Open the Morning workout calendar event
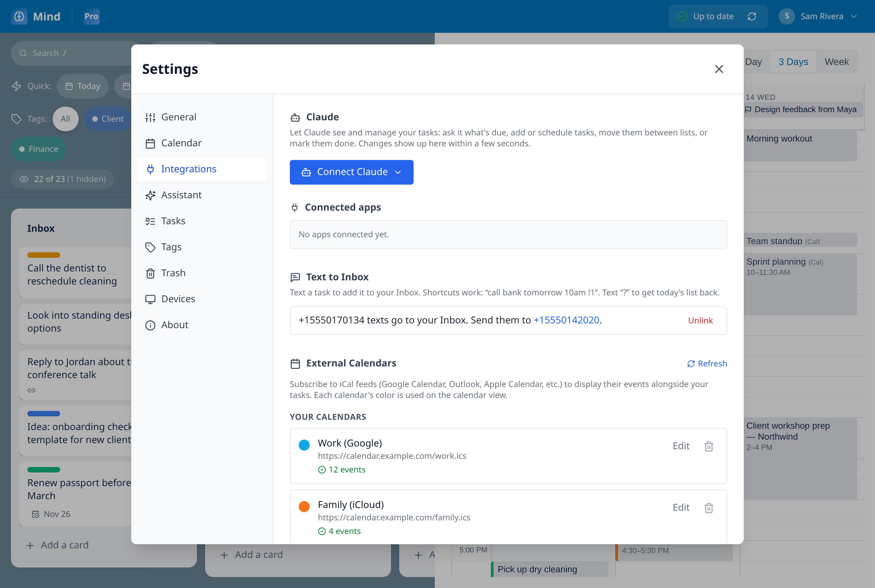Screen dimensions: 875x588 [800, 146]
